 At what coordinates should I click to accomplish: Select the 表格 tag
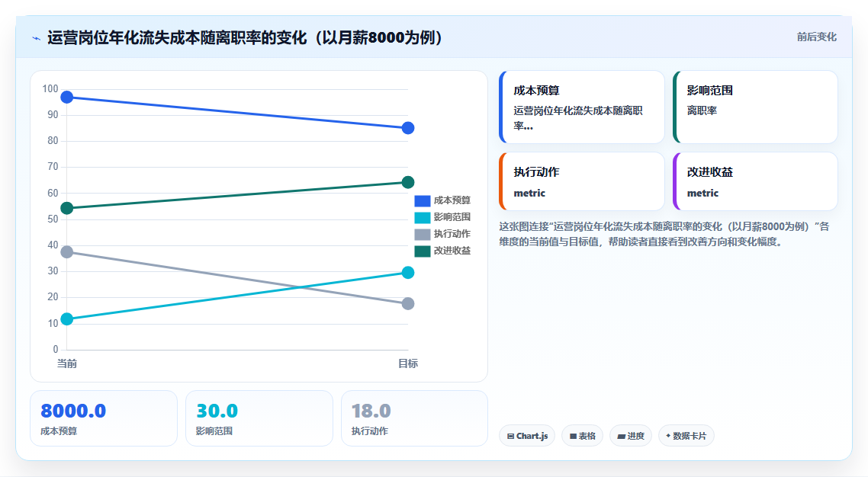pos(583,436)
